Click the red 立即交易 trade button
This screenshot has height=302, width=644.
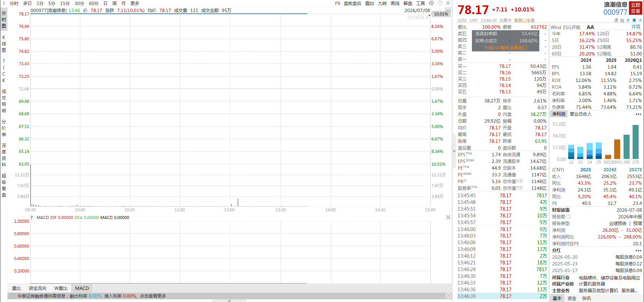coord(636,8)
